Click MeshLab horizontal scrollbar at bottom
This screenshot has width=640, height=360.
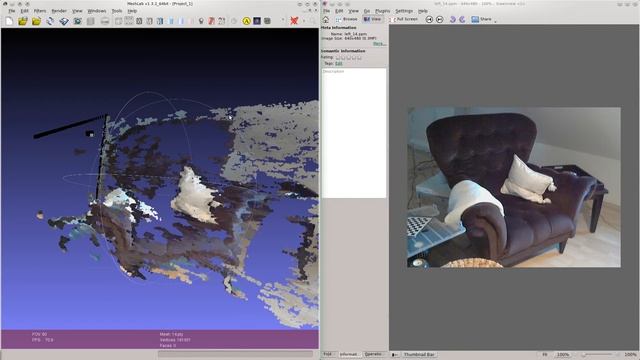point(235,354)
